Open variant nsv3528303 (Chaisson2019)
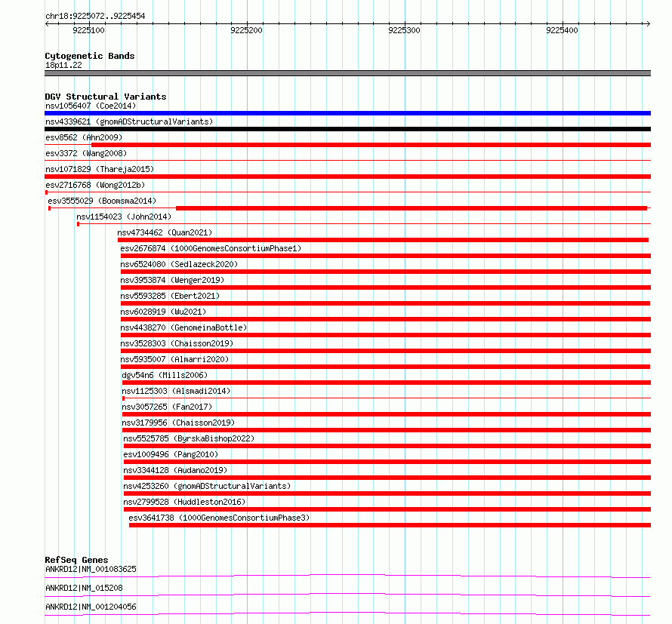The width and height of the screenshot is (672, 624). [177, 343]
